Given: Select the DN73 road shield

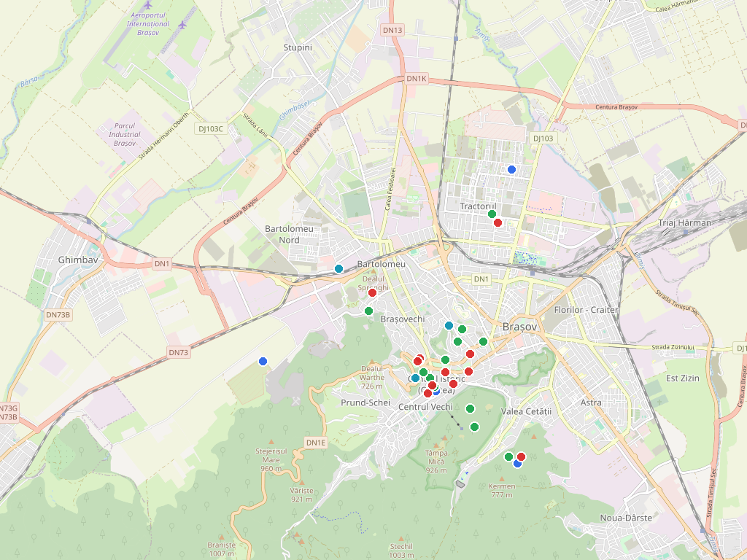Looking at the screenshot, I should [x=178, y=352].
